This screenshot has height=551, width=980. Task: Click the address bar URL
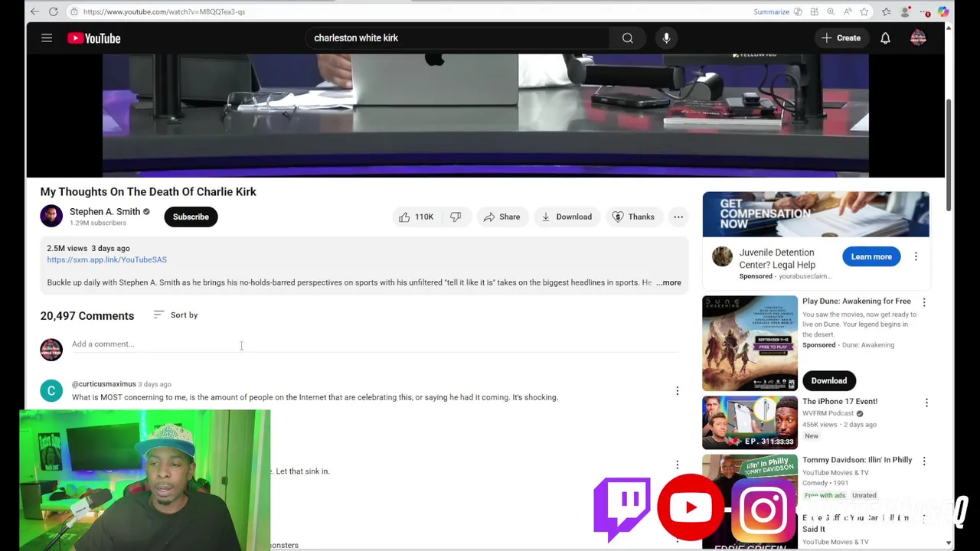tap(164, 11)
